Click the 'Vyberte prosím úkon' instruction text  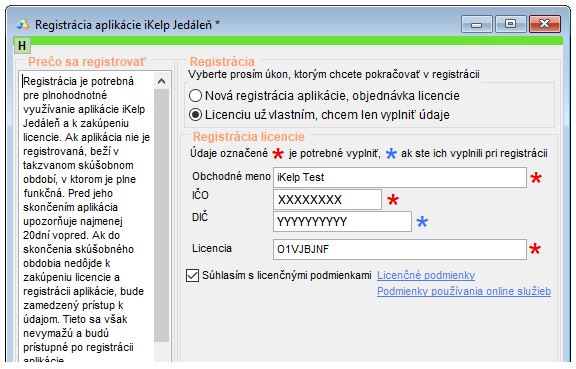click(x=334, y=75)
